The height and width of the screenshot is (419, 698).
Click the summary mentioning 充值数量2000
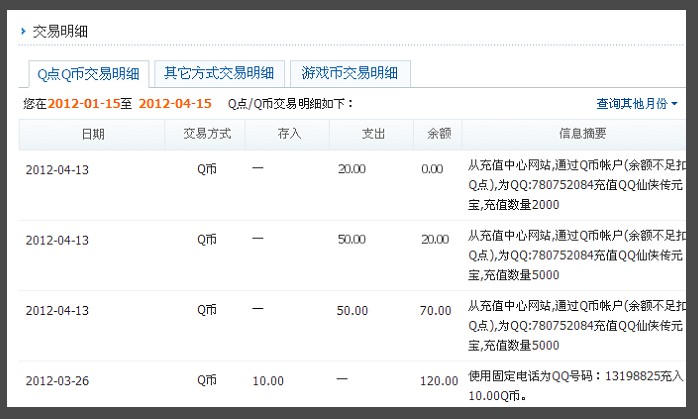click(575, 185)
